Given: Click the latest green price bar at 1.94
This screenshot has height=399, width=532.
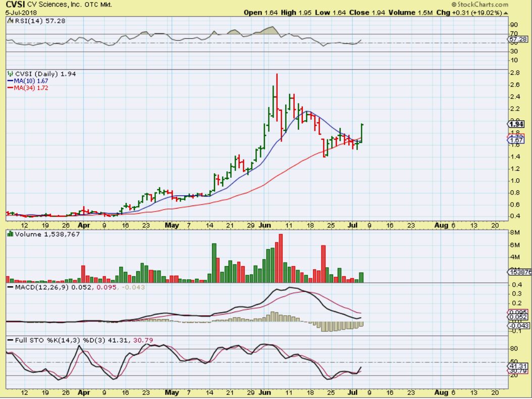Looking at the screenshot, I should [362, 133].
